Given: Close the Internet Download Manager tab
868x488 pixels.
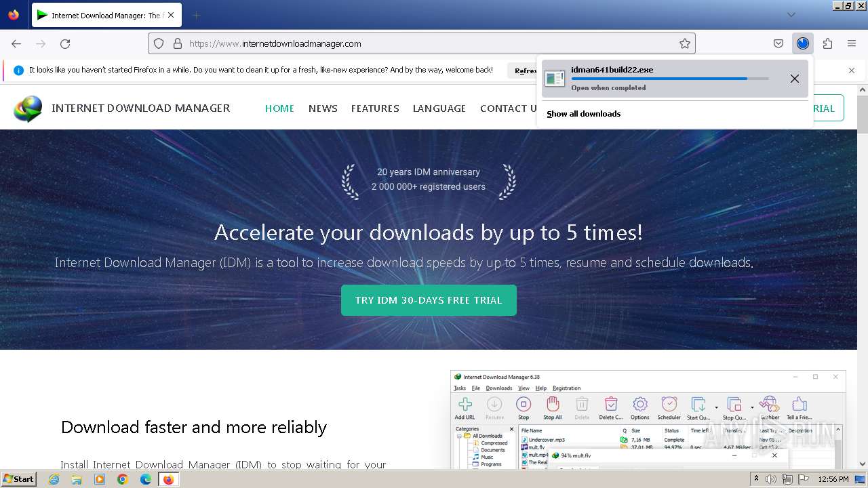Looking at the screenshot, I should pos(170,15).
